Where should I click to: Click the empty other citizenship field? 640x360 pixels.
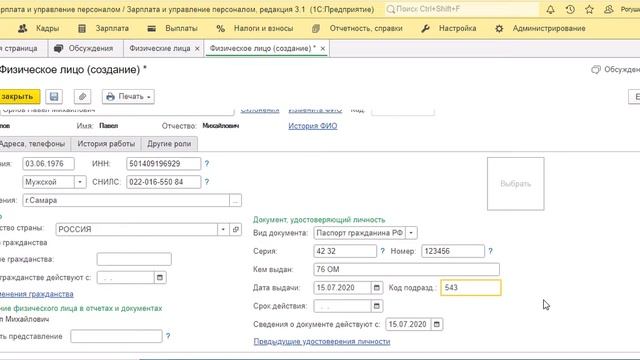point(134,259)
